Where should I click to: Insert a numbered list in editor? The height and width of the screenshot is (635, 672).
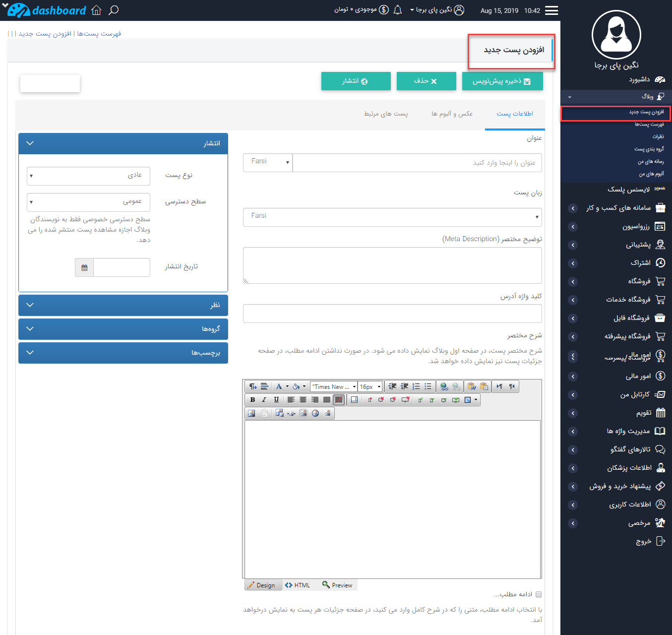click(416, 386)
